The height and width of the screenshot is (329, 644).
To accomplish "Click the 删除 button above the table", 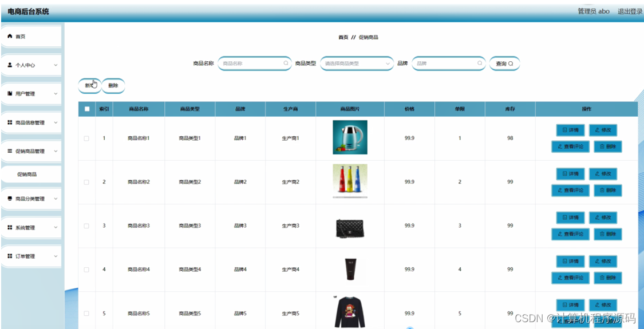I will click(113, 86).
